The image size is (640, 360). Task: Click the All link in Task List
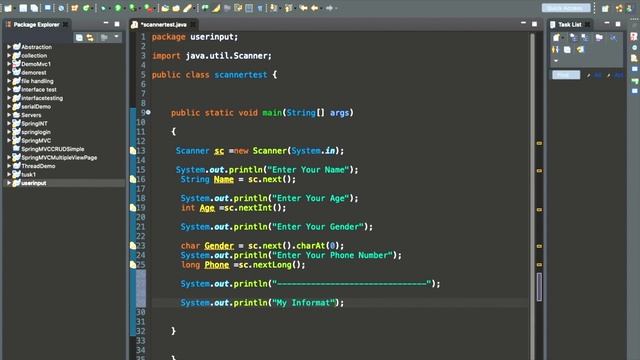point(598,75)
